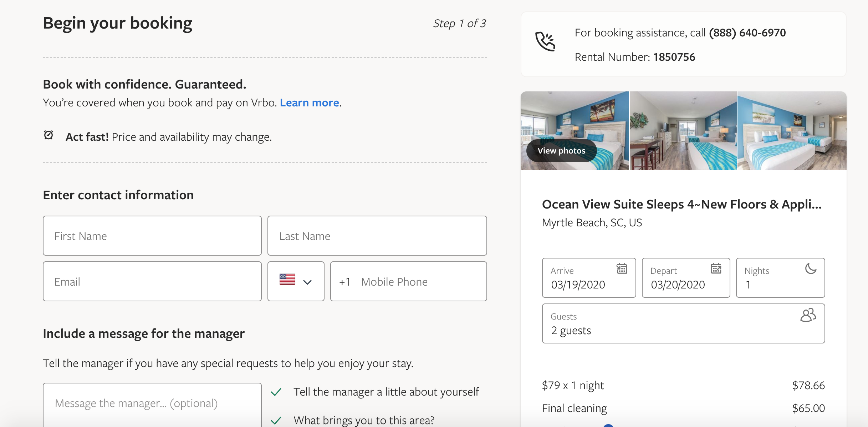Click the View photos button

561,150
